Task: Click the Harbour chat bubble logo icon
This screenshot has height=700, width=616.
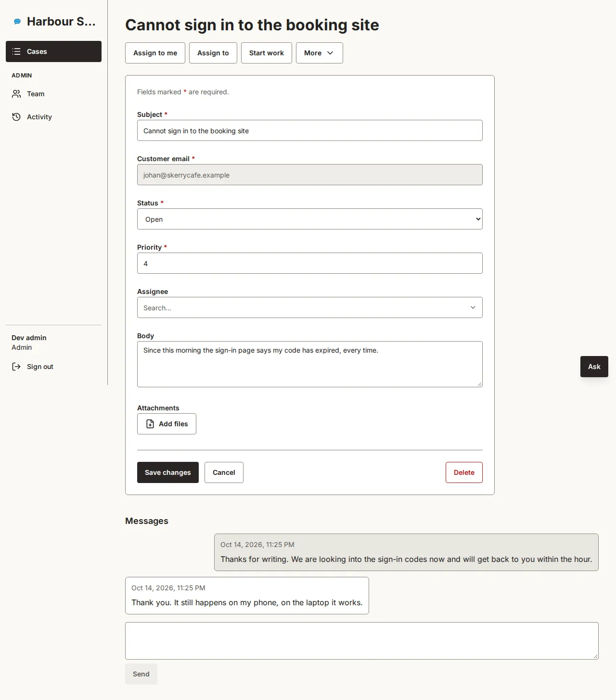Action: coord(17,22)
